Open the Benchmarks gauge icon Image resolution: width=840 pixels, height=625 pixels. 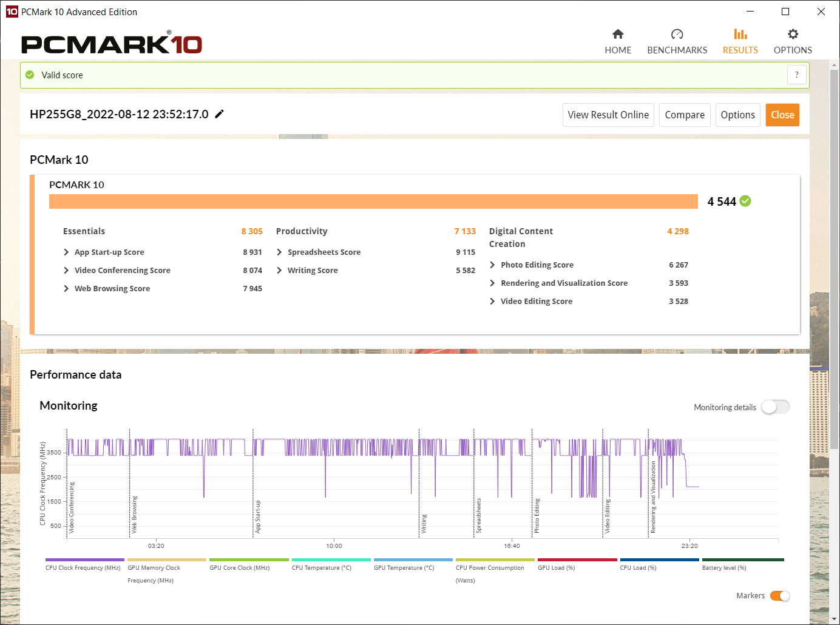677,35
